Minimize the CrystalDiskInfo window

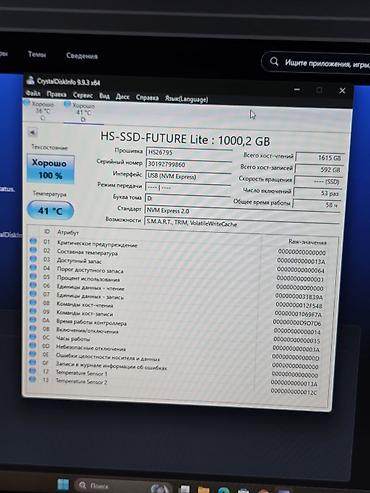click(297, 89)
